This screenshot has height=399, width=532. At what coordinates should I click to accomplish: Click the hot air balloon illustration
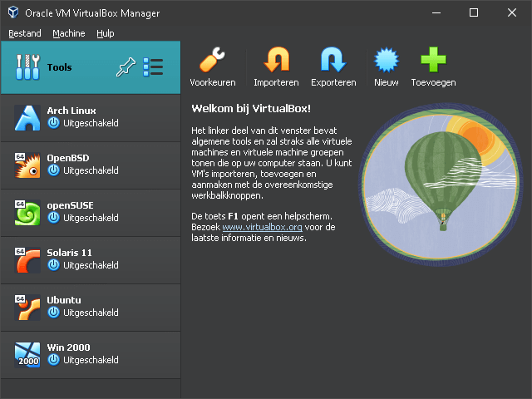[x=441, y=185]
